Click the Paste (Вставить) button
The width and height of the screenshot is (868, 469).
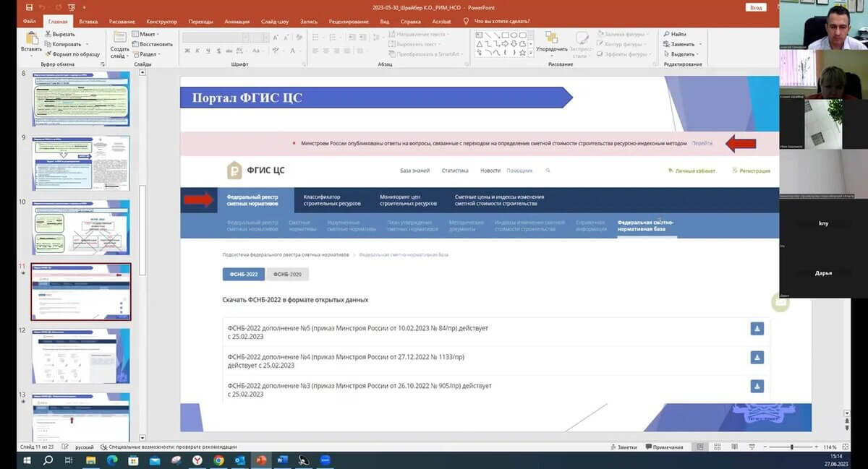[31, 43]
